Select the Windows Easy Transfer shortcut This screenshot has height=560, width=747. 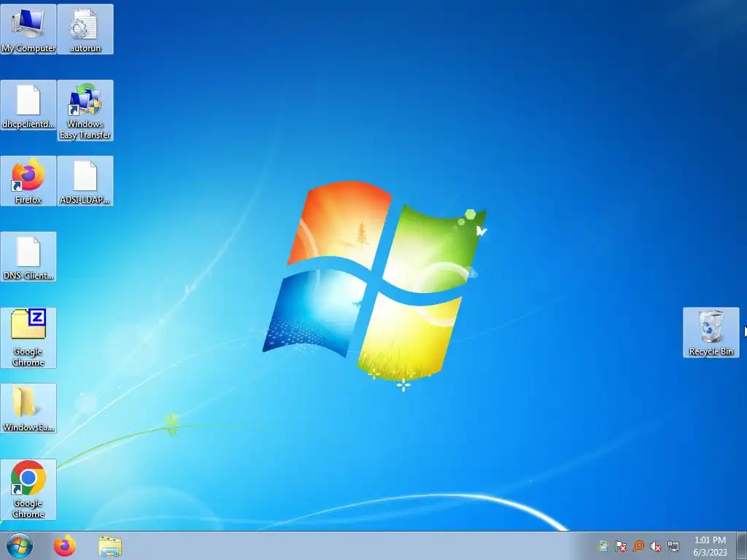85,111
